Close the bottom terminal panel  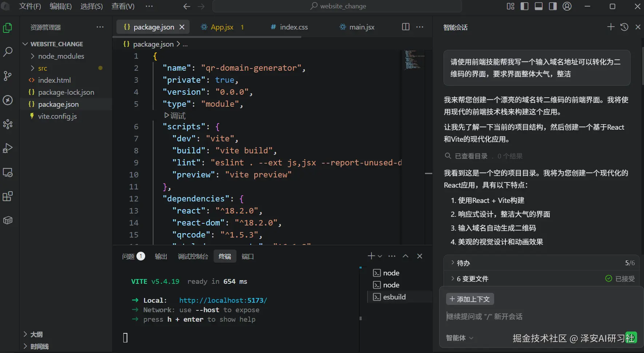pos(420,256)
